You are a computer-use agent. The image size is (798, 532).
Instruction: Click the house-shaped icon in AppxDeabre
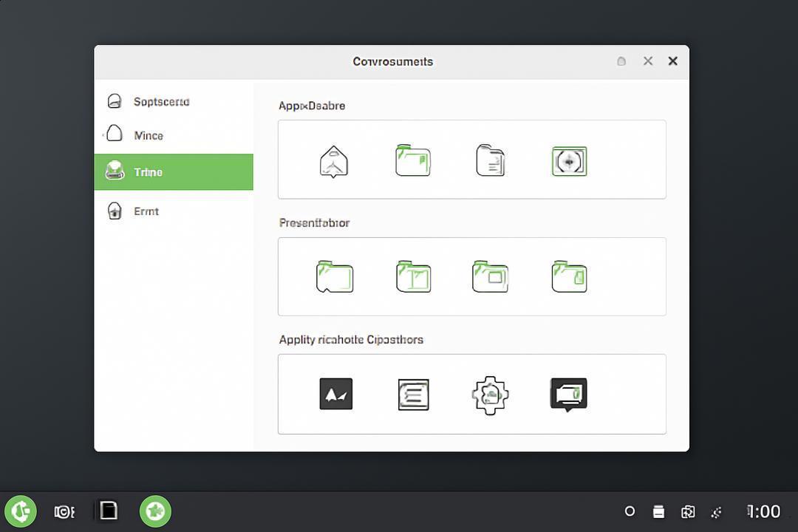(x=334, y=161)
